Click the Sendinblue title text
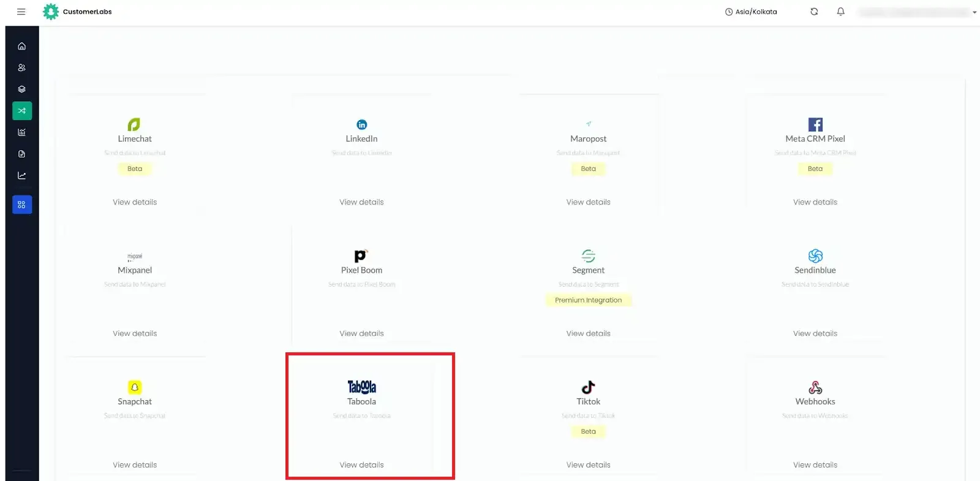This screenshot has width=980, height=481. click(815, 270)
